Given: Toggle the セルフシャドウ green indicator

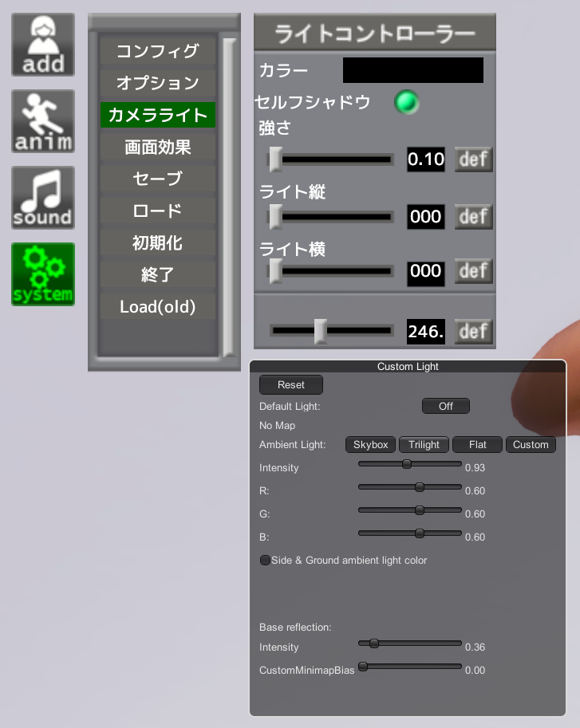Looking at the screenshot, I should pos(407,102).
